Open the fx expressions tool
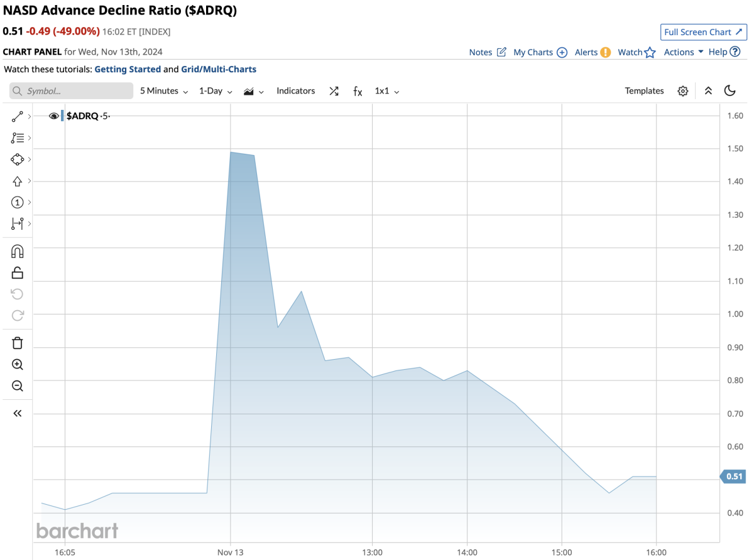The width and height of the screenshot is (754, 560). tap(358, 91)
